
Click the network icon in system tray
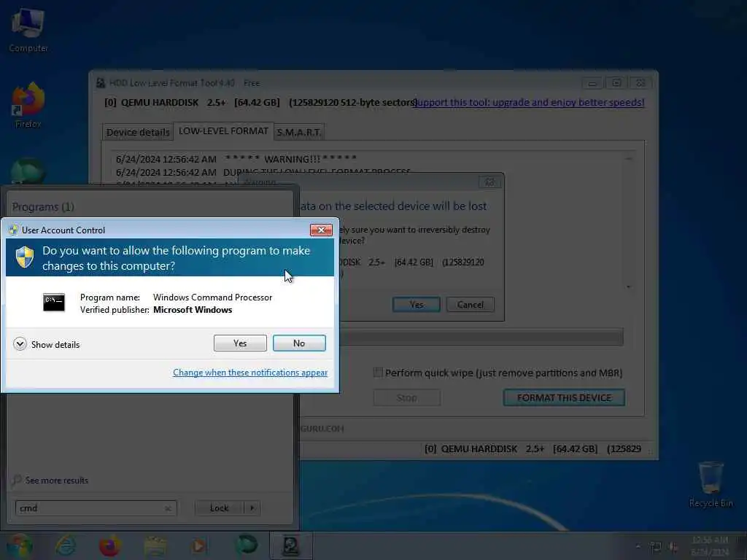point(656,547)
